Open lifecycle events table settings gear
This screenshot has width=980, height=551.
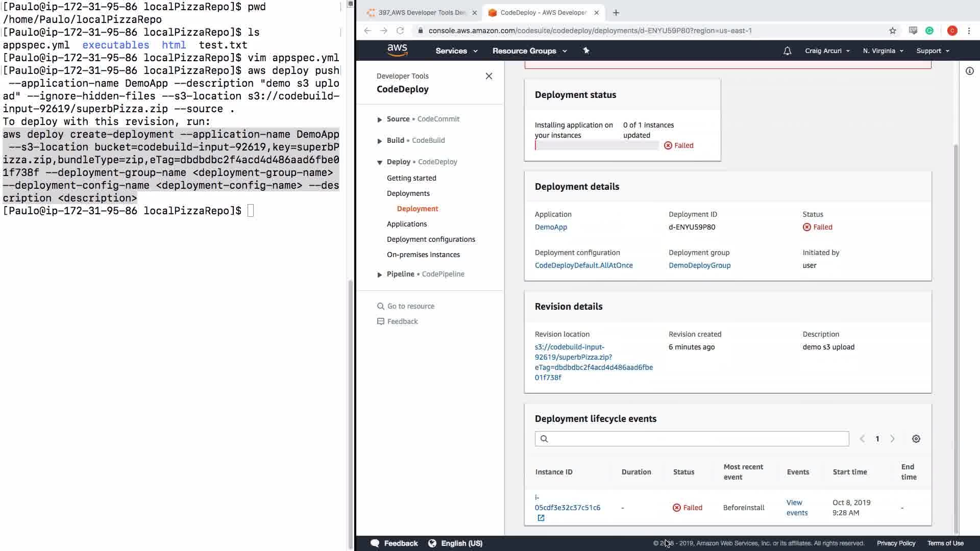click(x=916, y=439)
